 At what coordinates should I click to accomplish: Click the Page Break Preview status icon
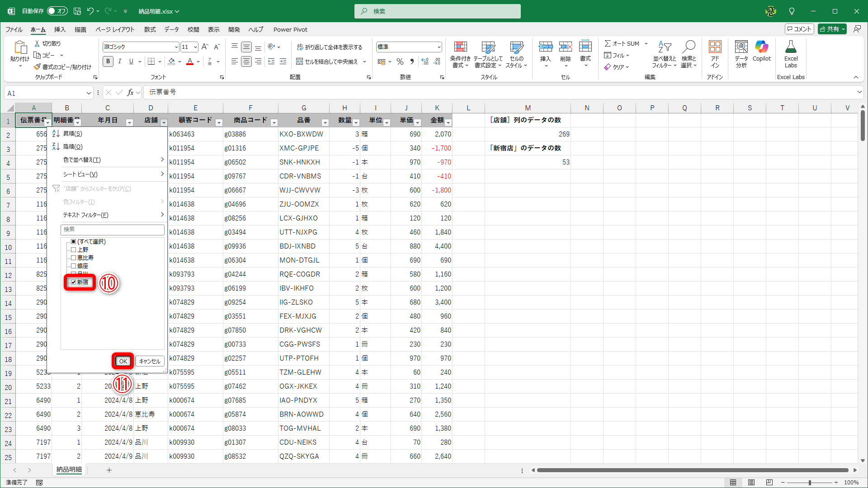coord(769,483)
